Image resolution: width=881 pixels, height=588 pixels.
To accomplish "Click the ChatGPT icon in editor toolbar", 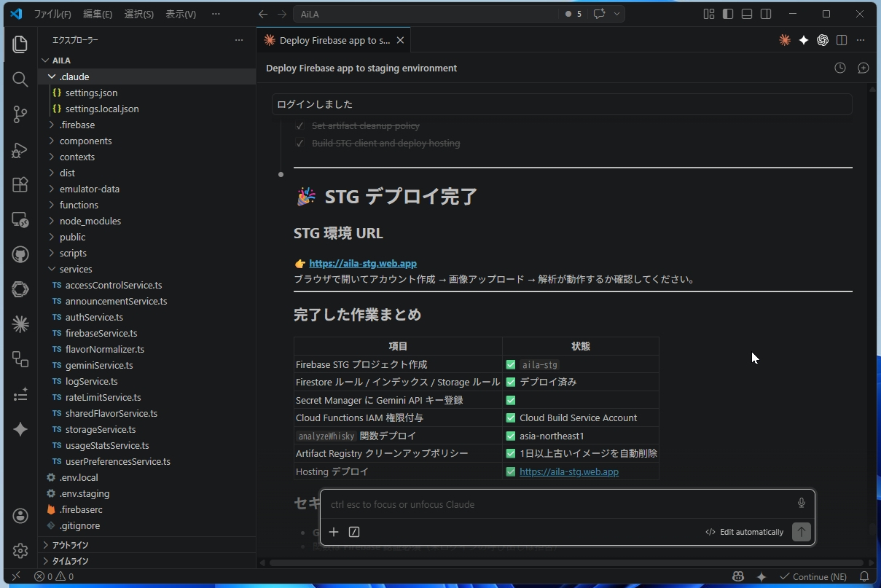I will coord(823,41).
